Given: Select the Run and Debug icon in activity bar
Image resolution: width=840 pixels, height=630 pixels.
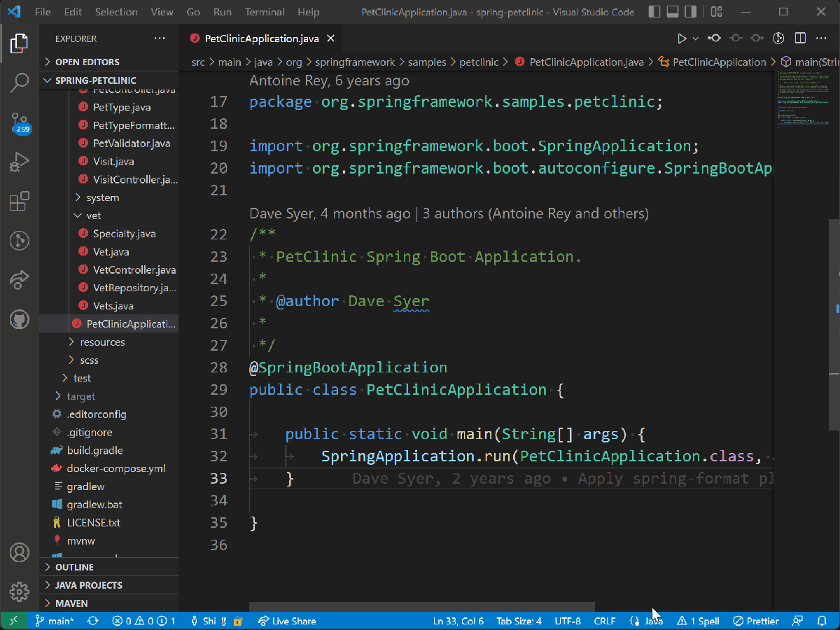Looking at the screenshot, I should coord(19,161).
